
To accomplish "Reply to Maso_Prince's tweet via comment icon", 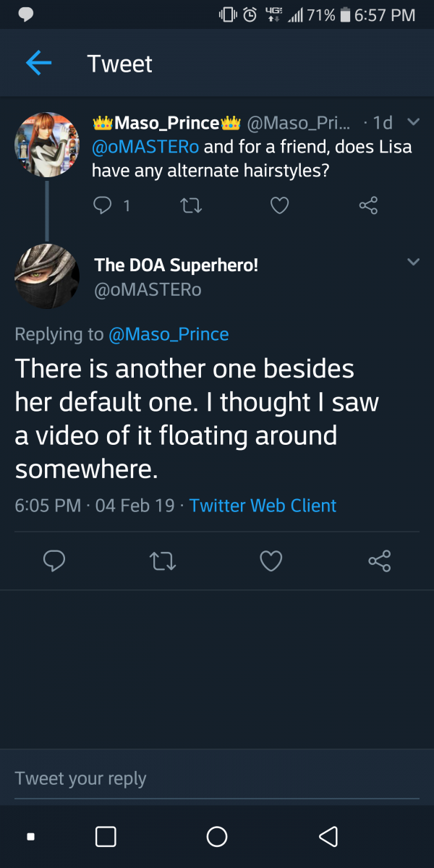I will coord(103,206).
